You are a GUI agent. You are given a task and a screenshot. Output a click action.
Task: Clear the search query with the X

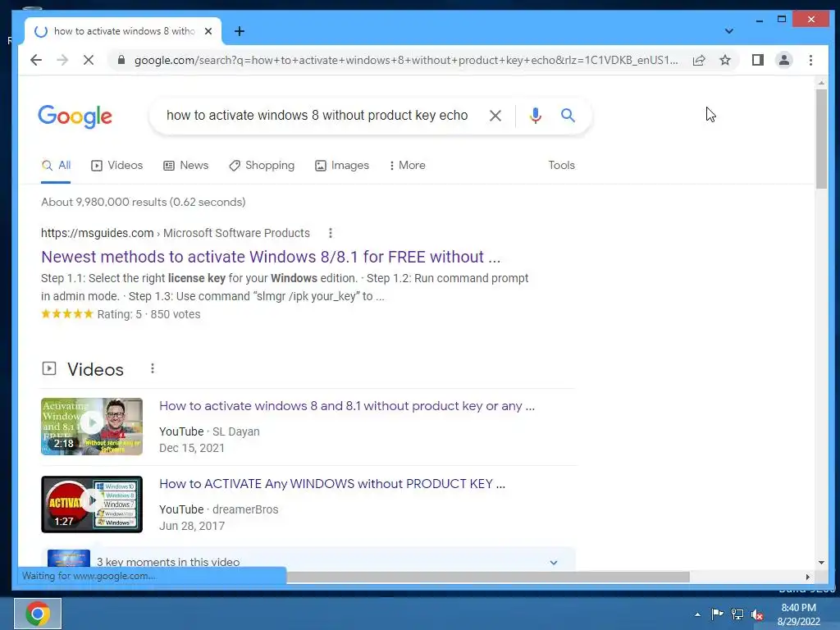[x=495, y=115]
